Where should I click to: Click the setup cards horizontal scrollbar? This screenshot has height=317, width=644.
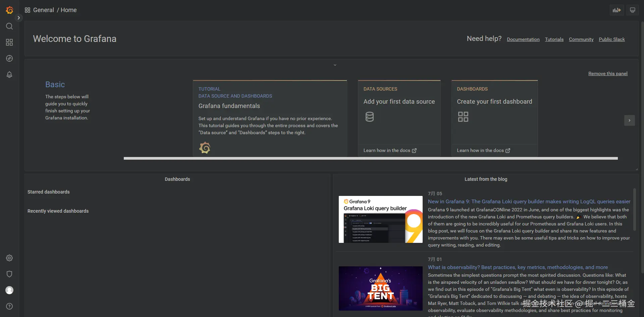point(371,158)
